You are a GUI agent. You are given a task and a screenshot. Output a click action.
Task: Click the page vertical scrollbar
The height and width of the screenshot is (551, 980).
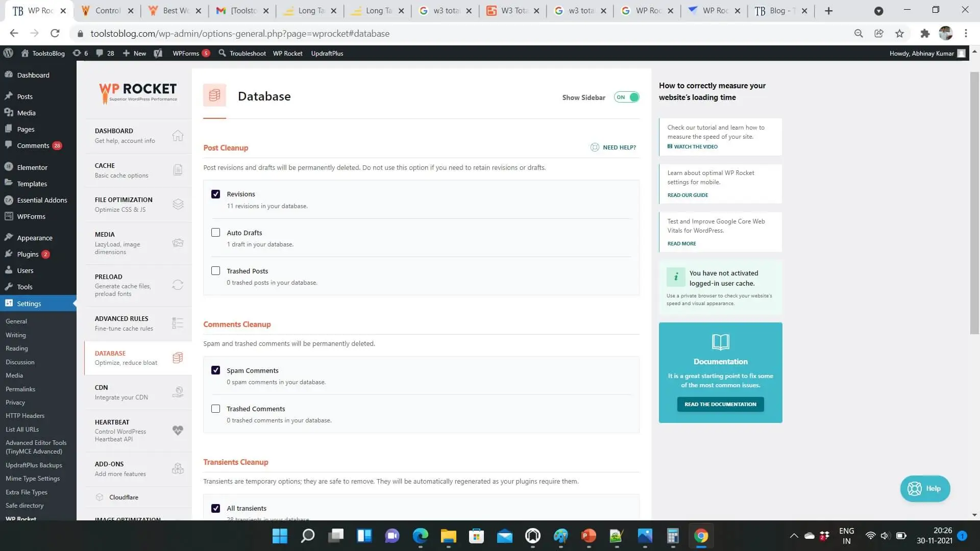pos(974,203)
